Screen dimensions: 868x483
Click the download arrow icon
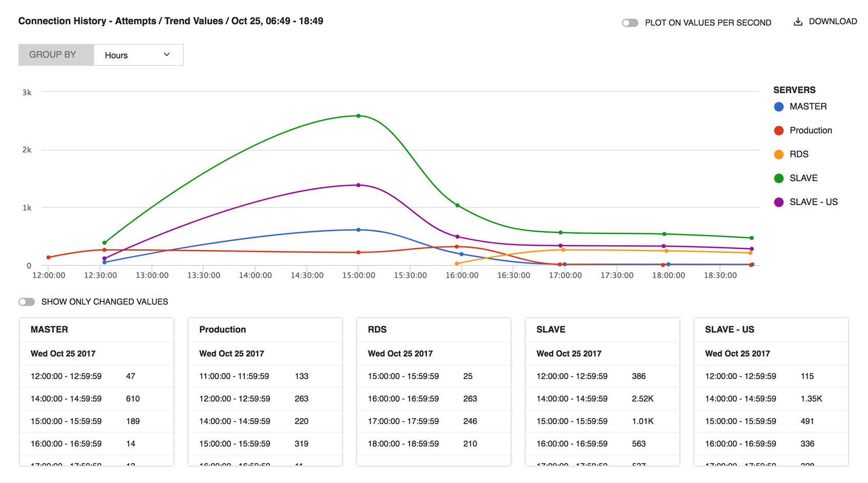click(x=797, y=21)
